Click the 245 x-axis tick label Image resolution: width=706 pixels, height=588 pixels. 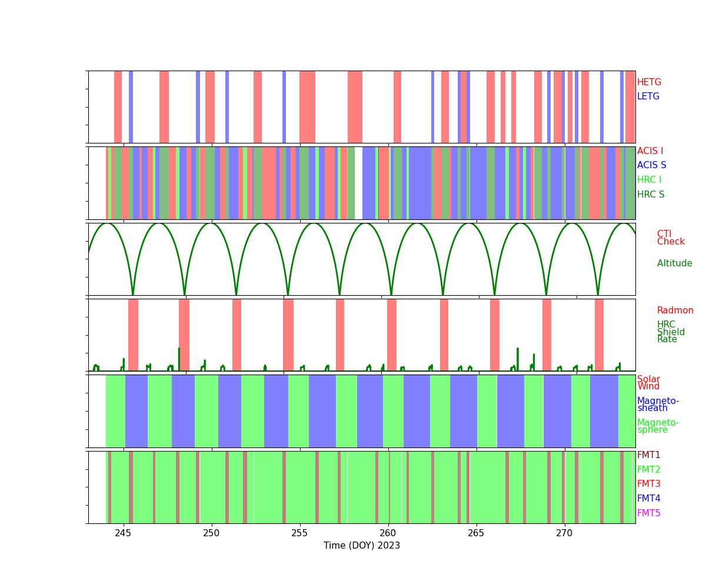(124, 533)
